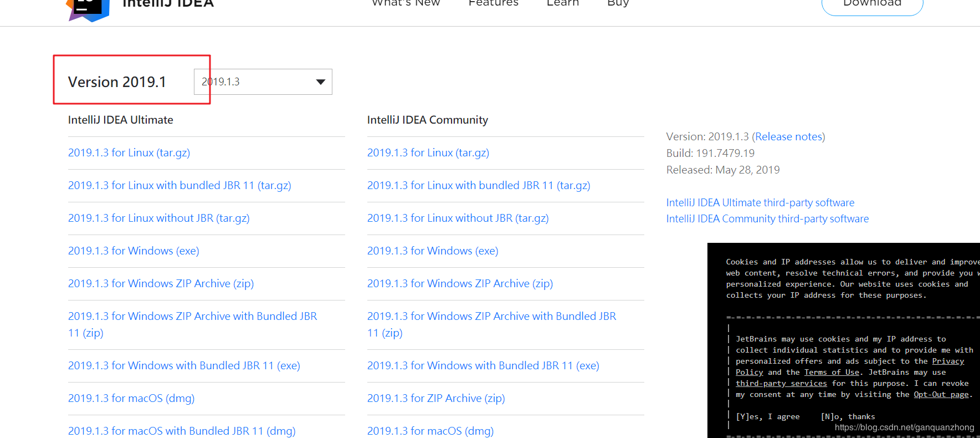Open the What's New menu item
Screen dimensions: 980x438
pyautogui.click(x=406, y=3)
